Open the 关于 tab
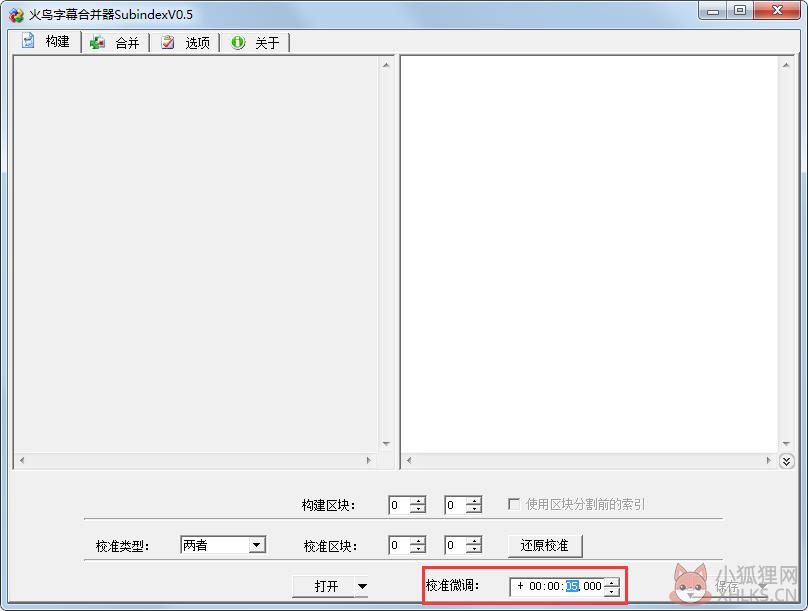 click(255, 43)
